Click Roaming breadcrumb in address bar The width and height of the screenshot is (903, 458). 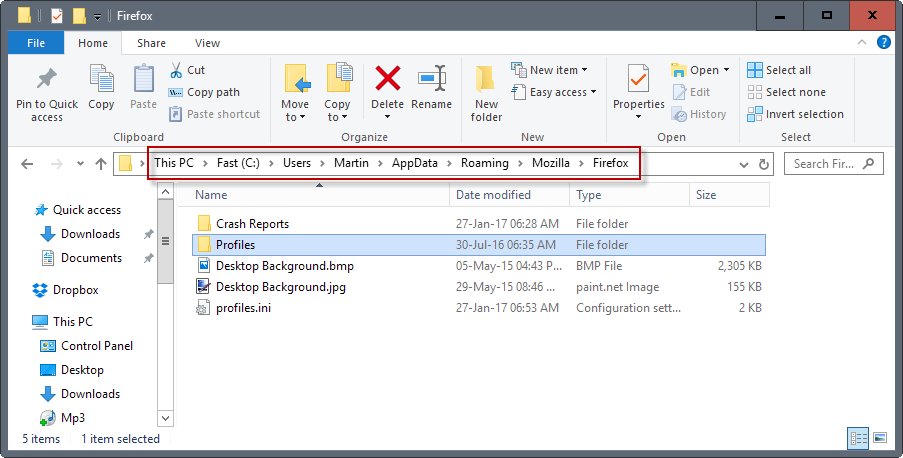pos(485,163)
